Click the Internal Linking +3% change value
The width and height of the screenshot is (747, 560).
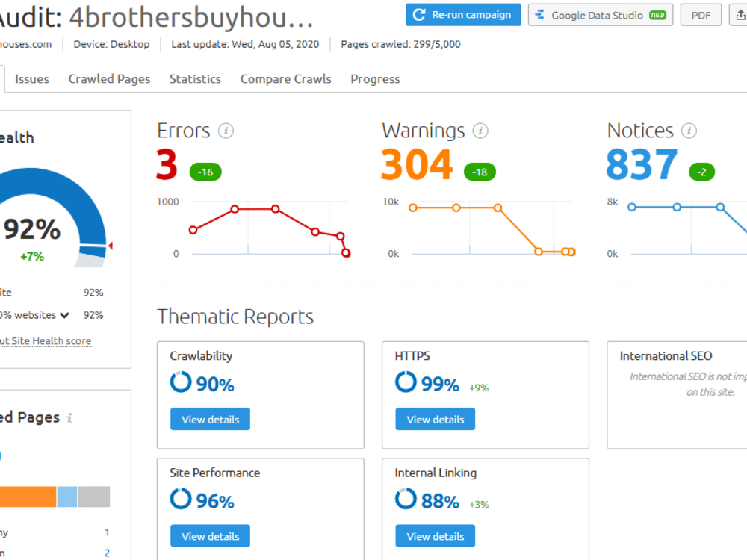point(479,505)
